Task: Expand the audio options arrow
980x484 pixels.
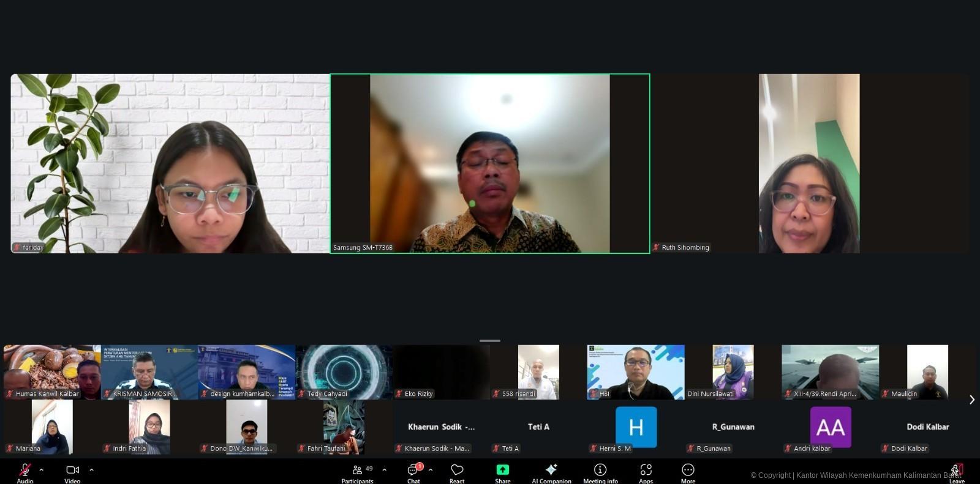Action: coord(42,470)
